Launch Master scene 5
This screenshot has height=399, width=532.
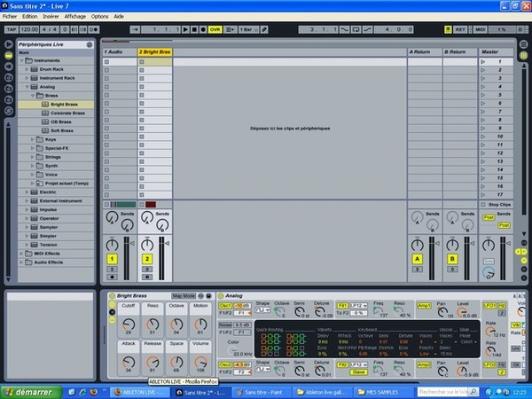tap(483, 95)
